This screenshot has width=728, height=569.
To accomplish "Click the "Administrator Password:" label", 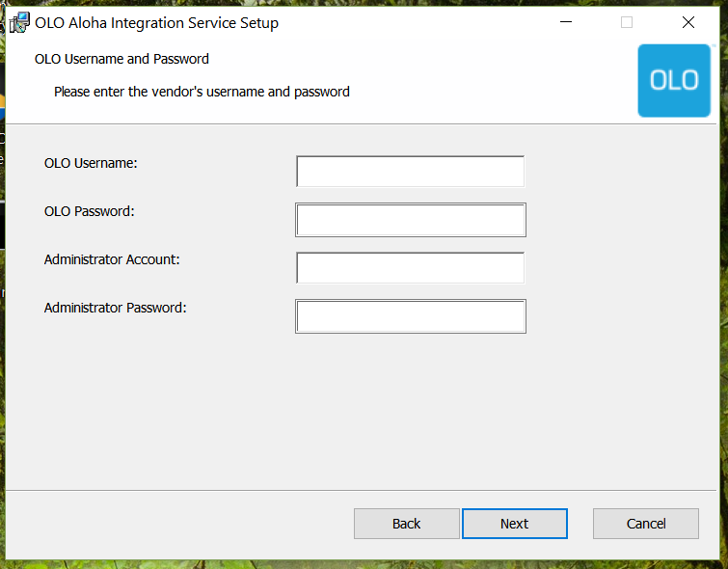I will [115, 308].
